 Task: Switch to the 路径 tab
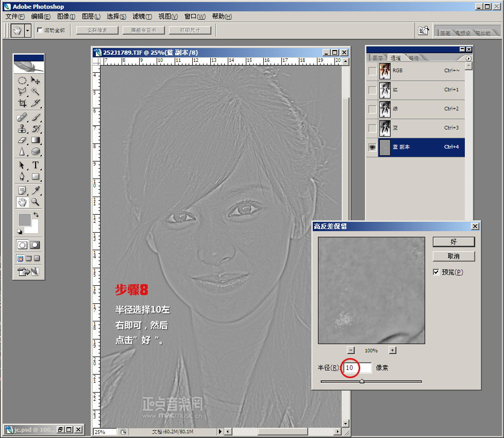point(413,58)
